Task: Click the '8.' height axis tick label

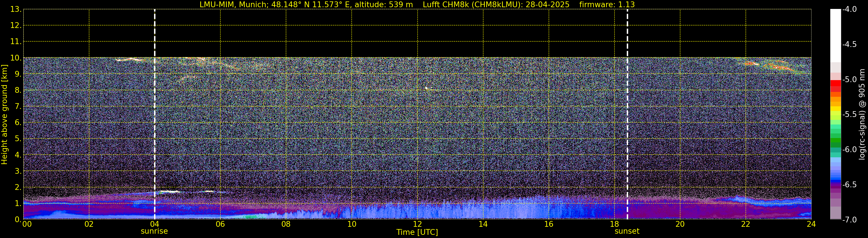Action: [x=18, y=90]
